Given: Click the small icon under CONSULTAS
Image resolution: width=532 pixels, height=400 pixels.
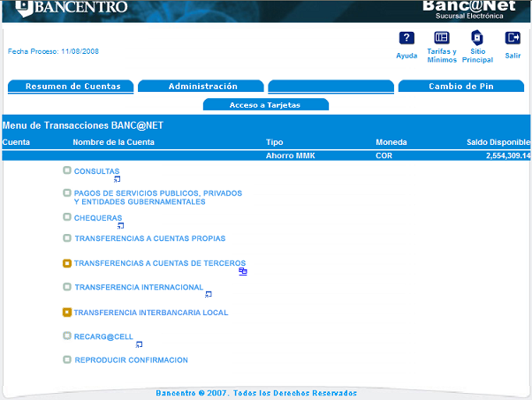Looking at the screenshot, I should (x=117, y=179).
